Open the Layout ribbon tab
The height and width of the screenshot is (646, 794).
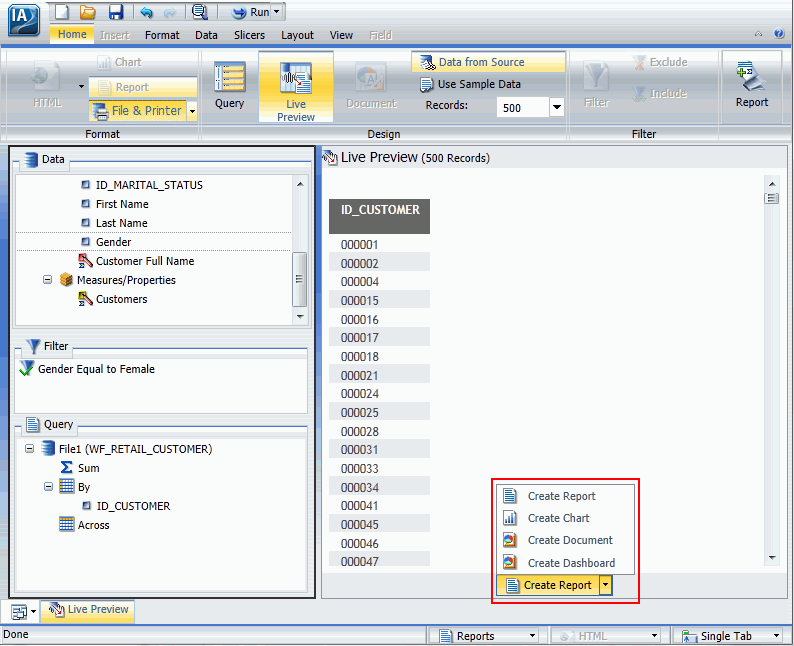click(x=297, y=35)
